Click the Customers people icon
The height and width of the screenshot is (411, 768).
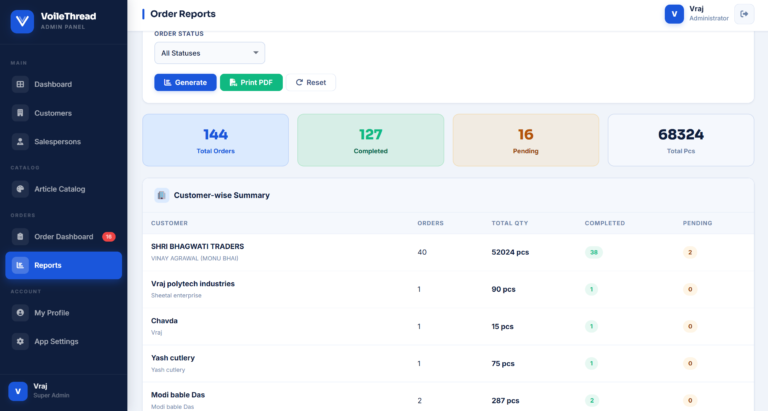tap(20, 113)
